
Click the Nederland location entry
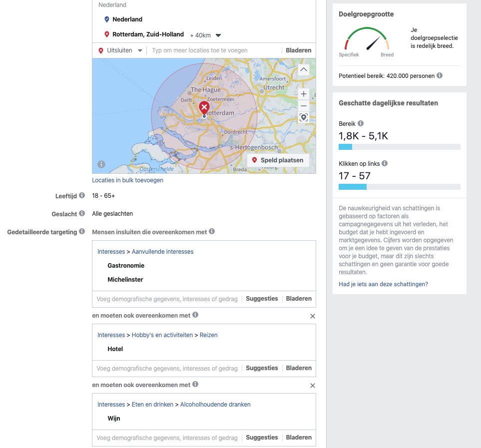127,19
